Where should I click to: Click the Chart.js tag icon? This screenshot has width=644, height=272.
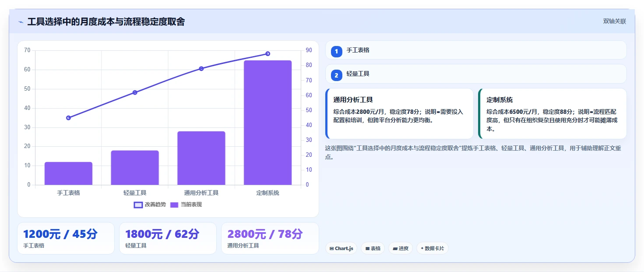click(331, 248)
